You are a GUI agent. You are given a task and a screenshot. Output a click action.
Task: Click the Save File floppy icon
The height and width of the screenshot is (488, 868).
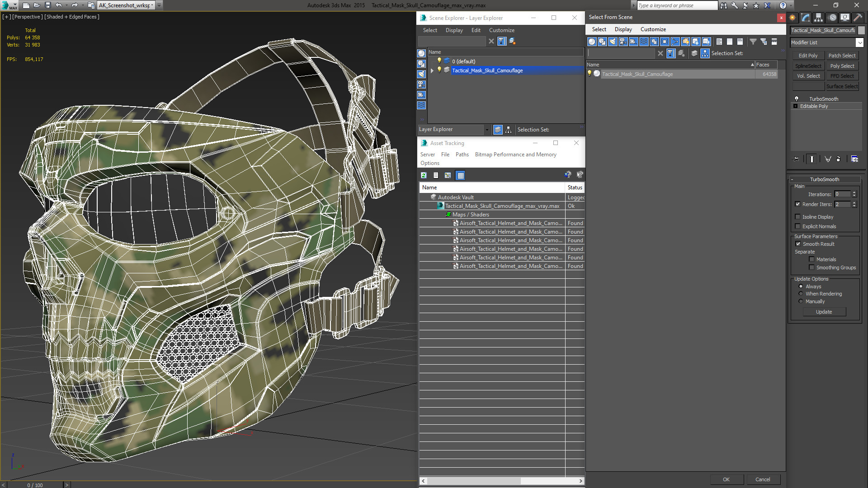click(x=47, y=5)
